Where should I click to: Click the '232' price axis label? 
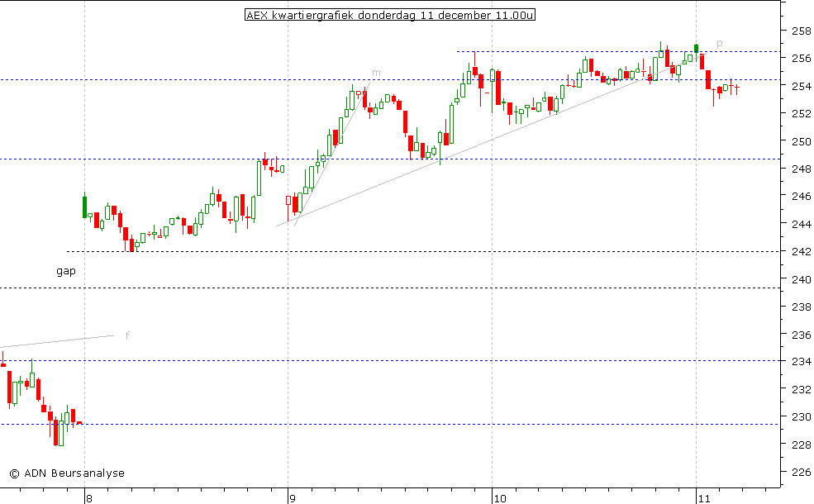pyautogui.click(x=802, y=390)
